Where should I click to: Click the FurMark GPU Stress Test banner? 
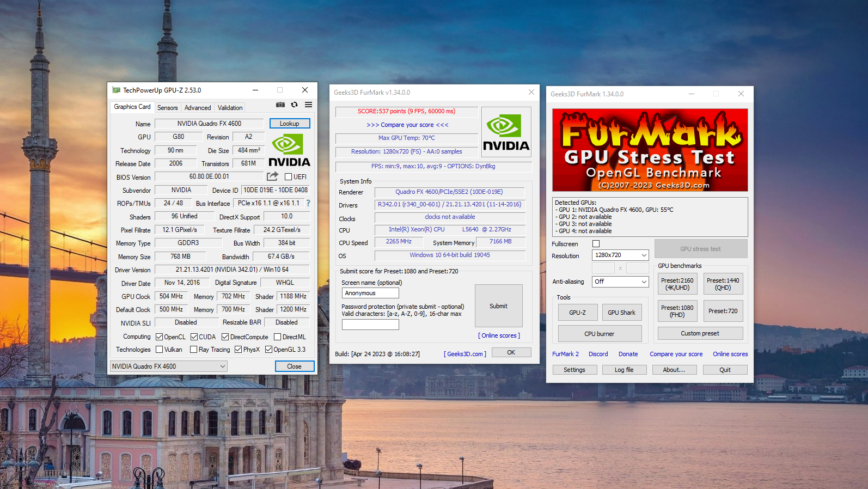[650, 150]
